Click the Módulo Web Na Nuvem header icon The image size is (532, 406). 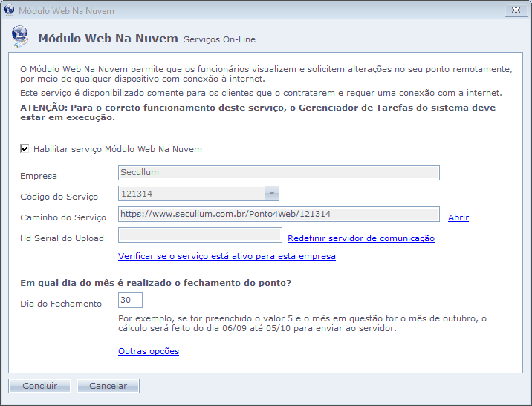(21, 36)
